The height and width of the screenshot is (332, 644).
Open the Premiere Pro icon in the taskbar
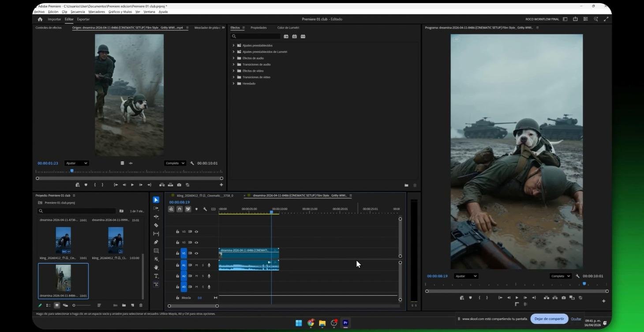click(x=345, y=323)
